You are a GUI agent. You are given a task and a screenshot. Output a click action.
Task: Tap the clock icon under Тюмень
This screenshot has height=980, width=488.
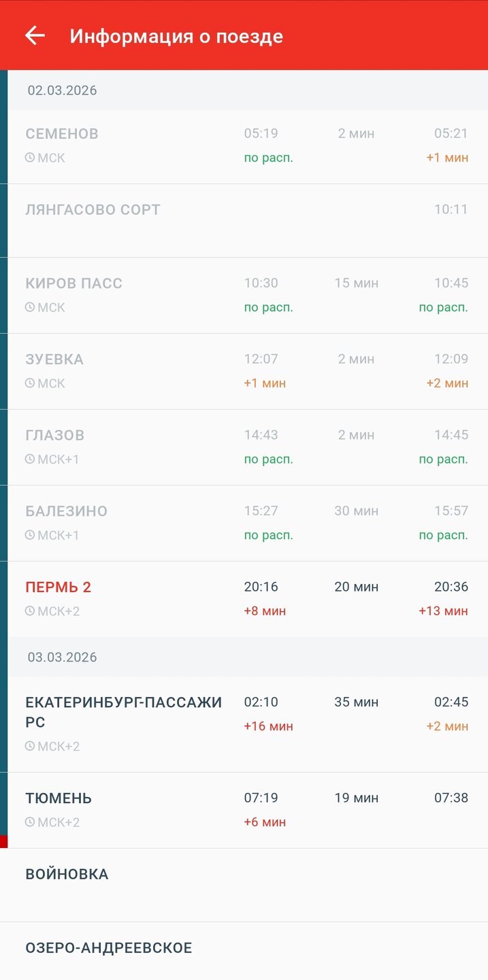[x=30, y=822]
